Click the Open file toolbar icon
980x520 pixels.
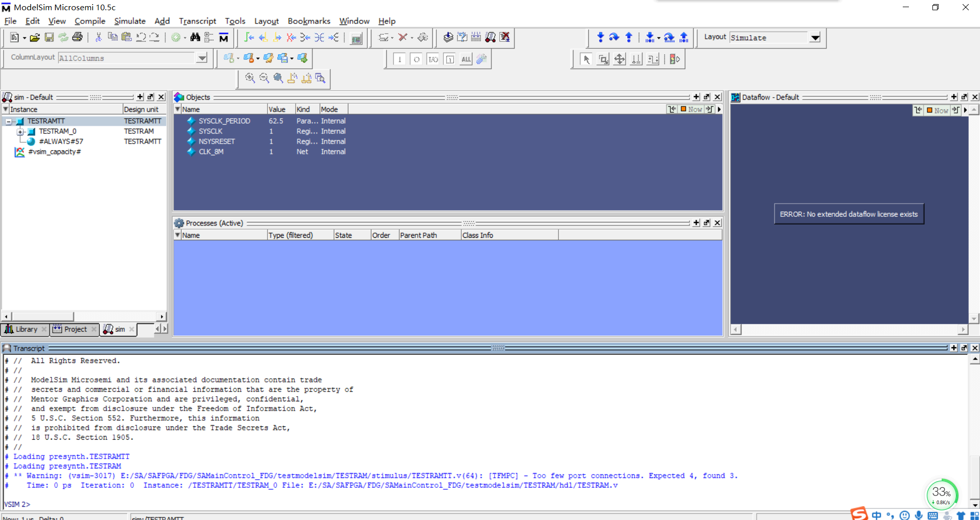(34, 37)
